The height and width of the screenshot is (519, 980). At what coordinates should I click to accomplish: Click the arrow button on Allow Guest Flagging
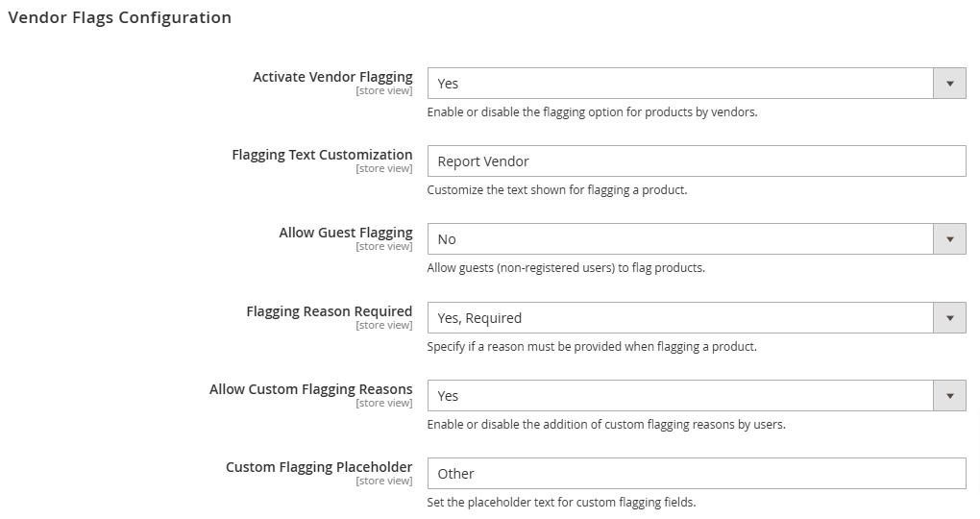(x=949, y=239)
